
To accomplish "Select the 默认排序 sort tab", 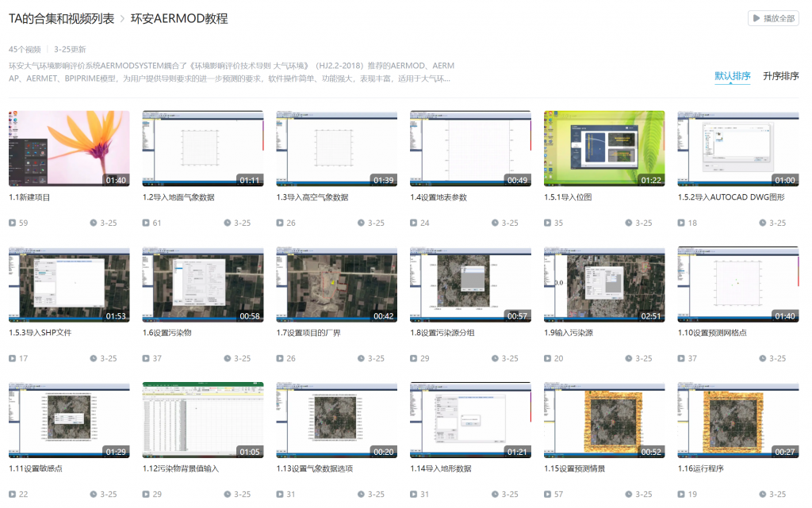I will pos(732,76).
